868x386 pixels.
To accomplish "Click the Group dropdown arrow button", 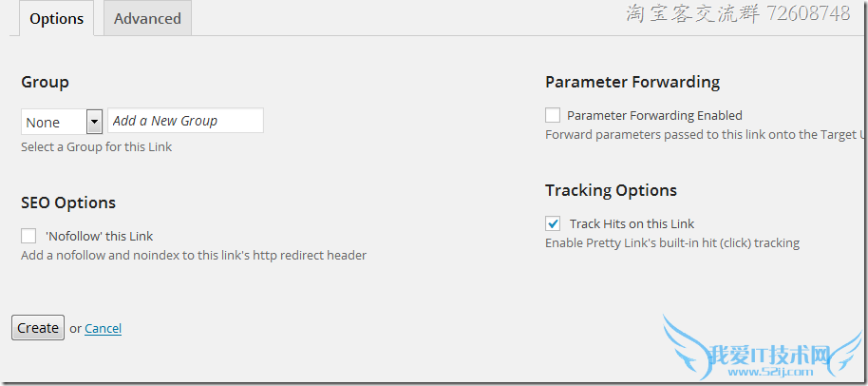I will pos(94,122).
